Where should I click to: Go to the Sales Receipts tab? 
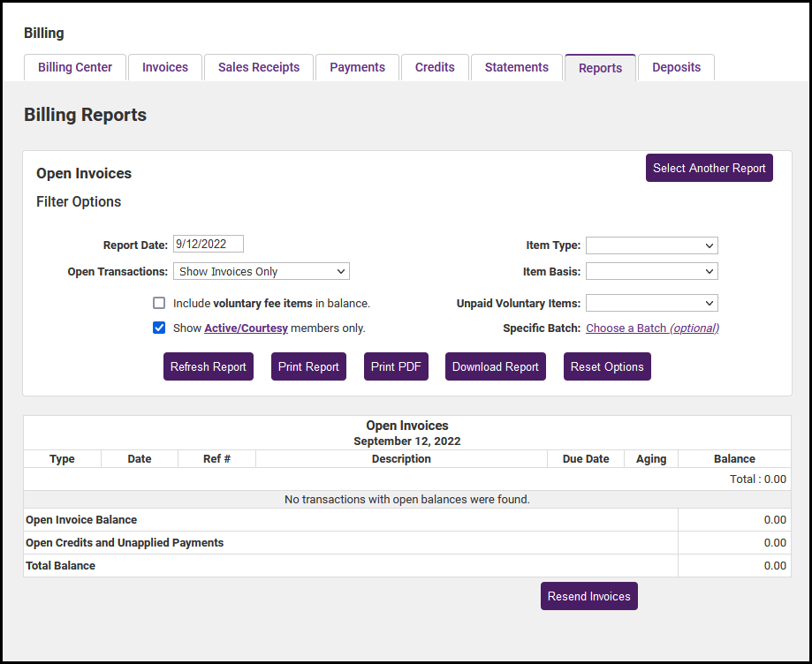pyautogui.click(x=259, y=68)
